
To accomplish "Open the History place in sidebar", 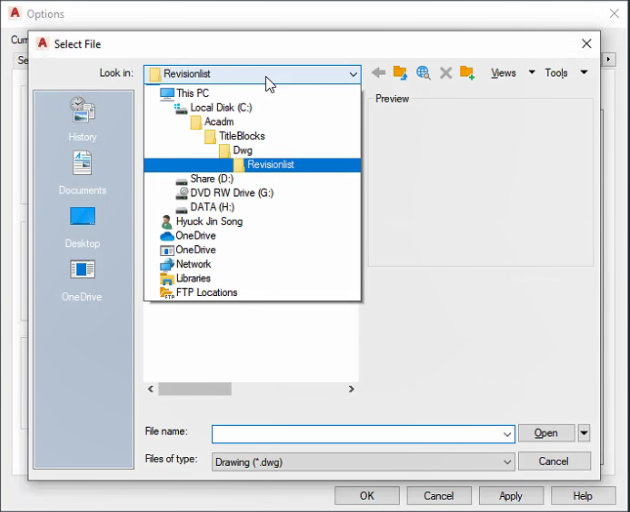I will coord(82,119).
